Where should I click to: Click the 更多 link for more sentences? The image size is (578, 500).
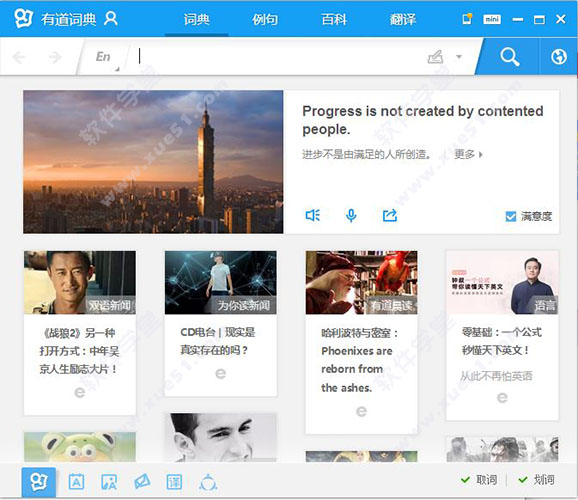(x=468, y=154)
